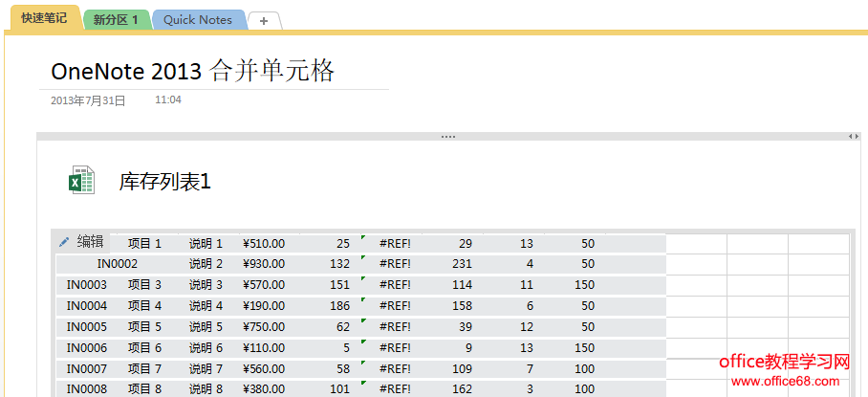Viewport: 868px width, 397px height.
Task: Click the pencil edit icon
Action: 64,242
